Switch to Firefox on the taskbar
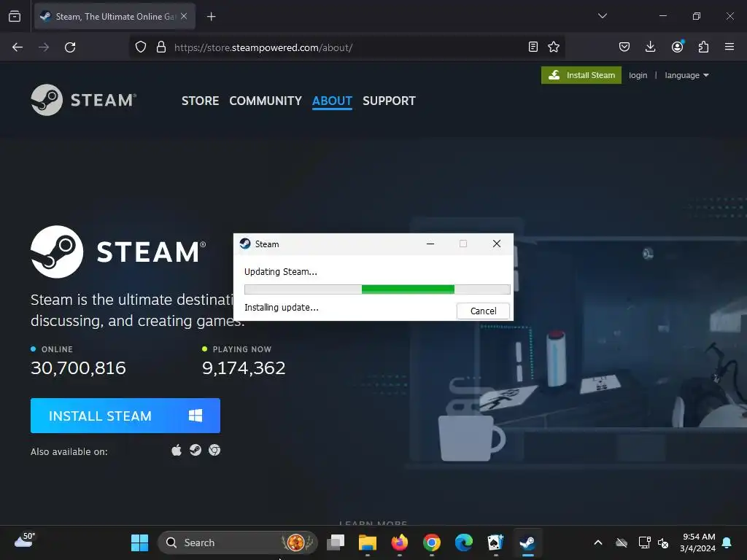 pos(399,542)
